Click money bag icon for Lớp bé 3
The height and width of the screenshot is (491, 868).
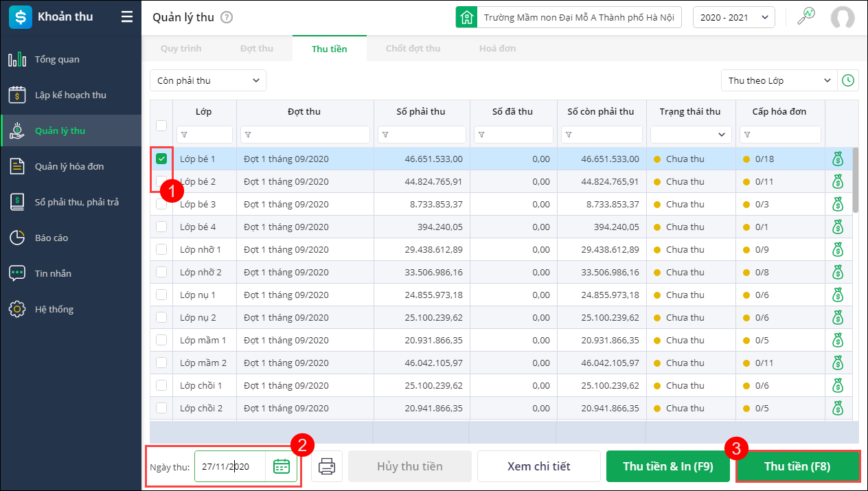[x=837, y=204]
